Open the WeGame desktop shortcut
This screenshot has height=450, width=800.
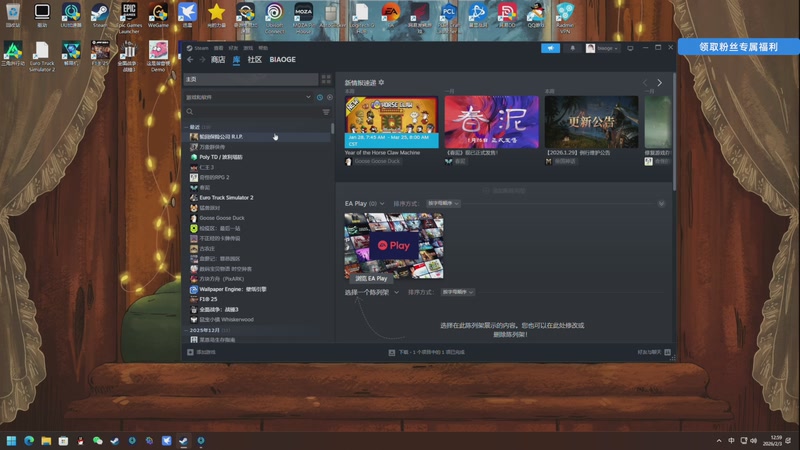click(158, 15)
